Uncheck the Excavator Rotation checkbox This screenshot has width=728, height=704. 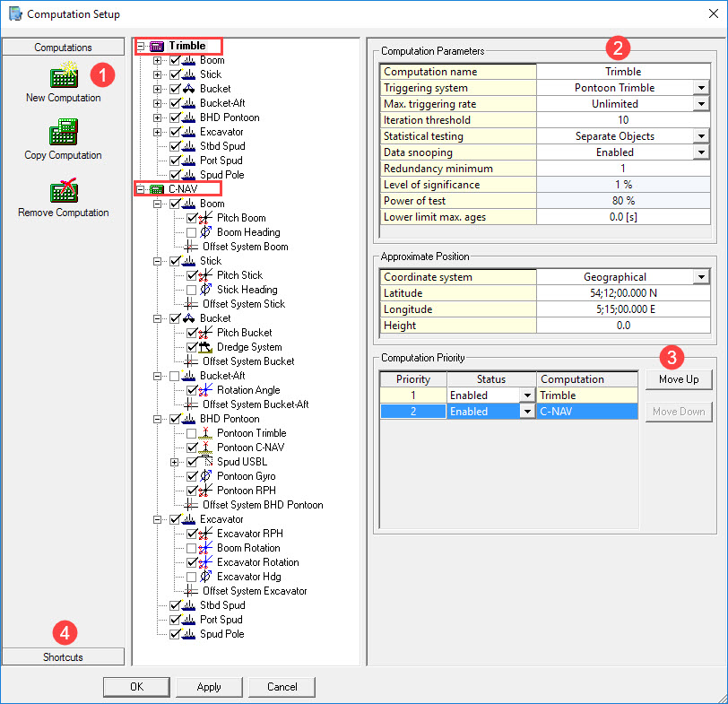click(x=191, y=562)
